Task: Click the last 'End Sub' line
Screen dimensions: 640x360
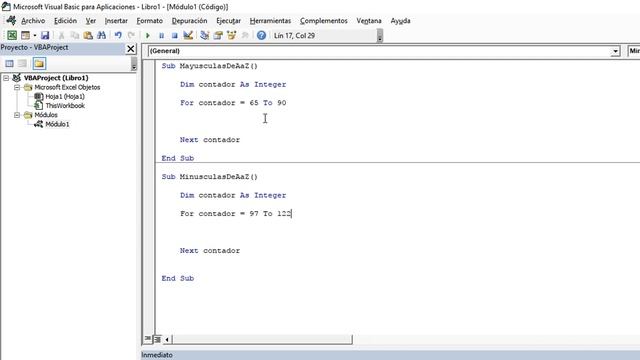Action: pos(178,278)
